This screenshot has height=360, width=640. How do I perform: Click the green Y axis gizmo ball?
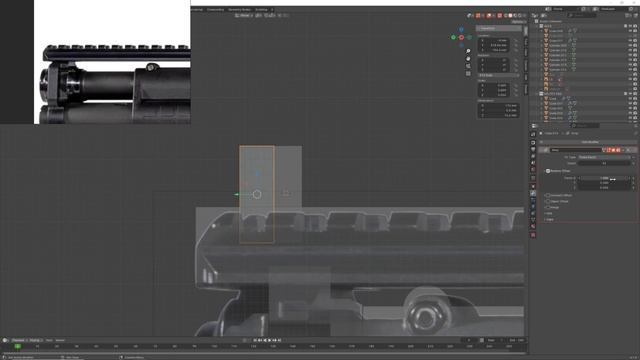[x=453, y=38]
